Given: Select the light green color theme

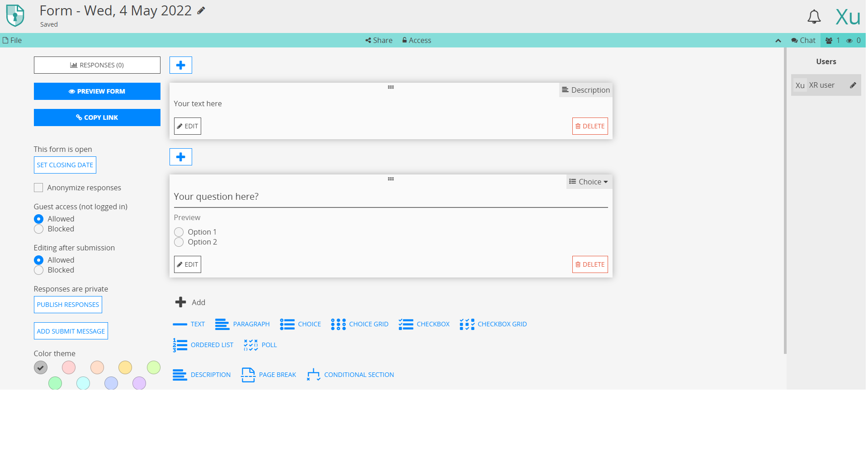Looking at the screenshot, I should [154, 367].
